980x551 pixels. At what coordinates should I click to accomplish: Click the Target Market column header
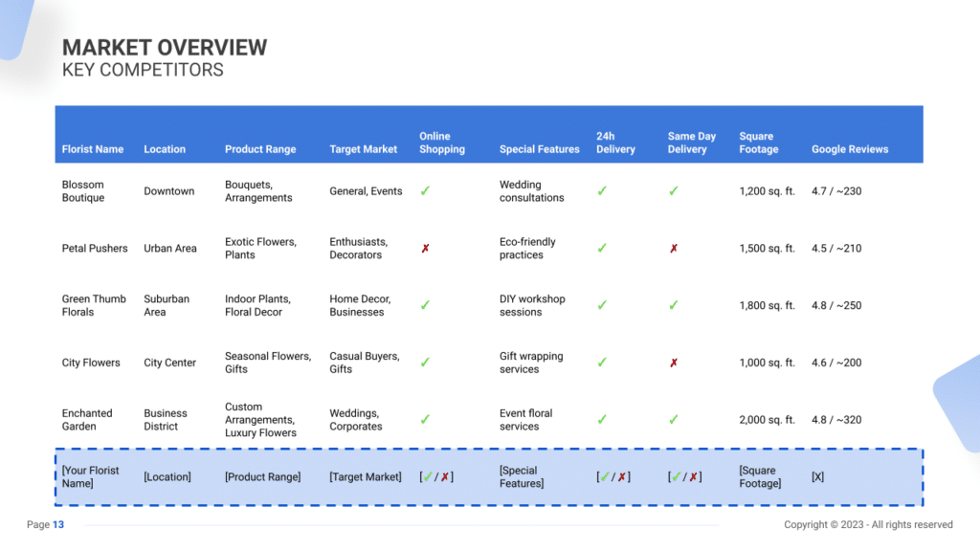[363, 149]
